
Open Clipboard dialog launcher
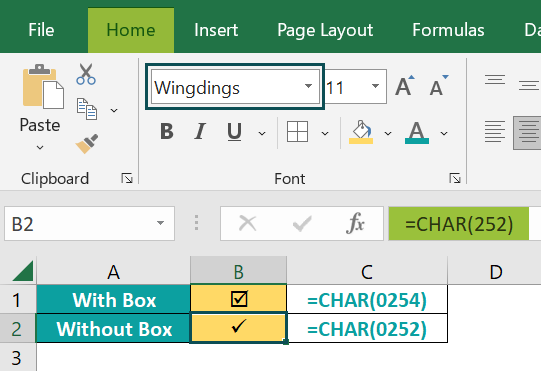tap(127, 178)
